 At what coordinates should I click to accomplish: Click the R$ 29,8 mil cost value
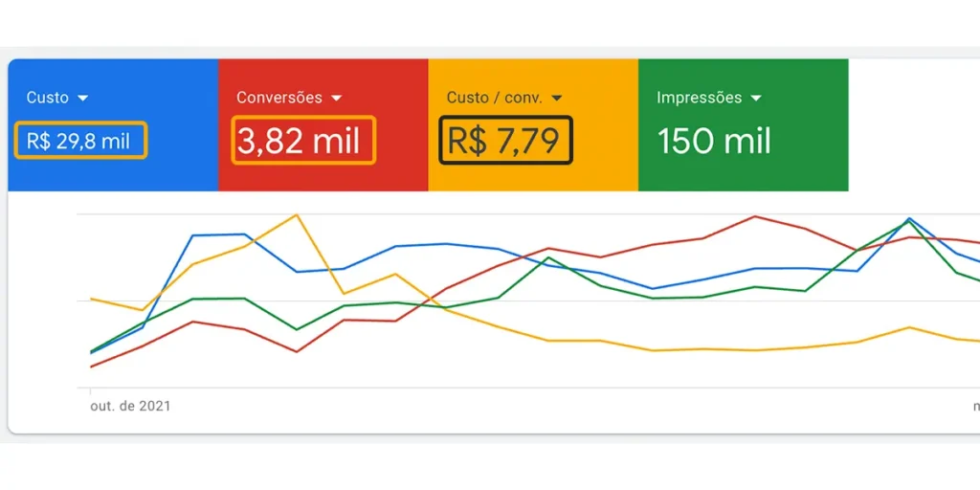click(80, 141)
